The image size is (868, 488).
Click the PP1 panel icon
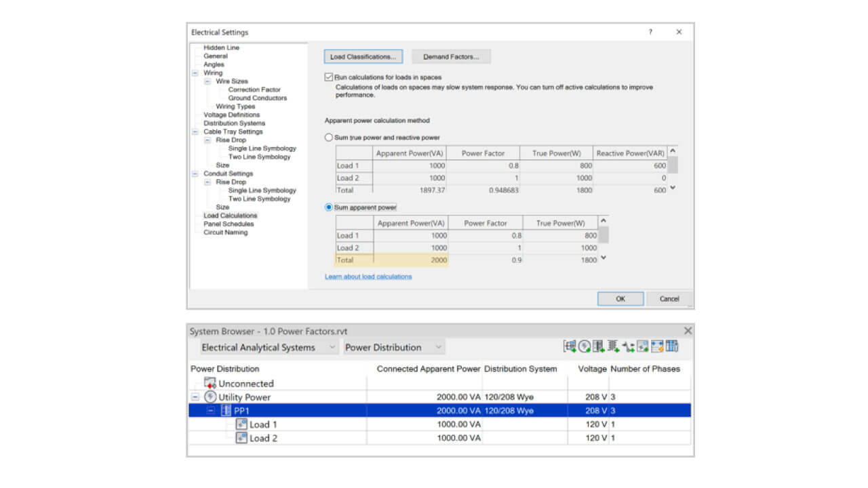(226, 411)
